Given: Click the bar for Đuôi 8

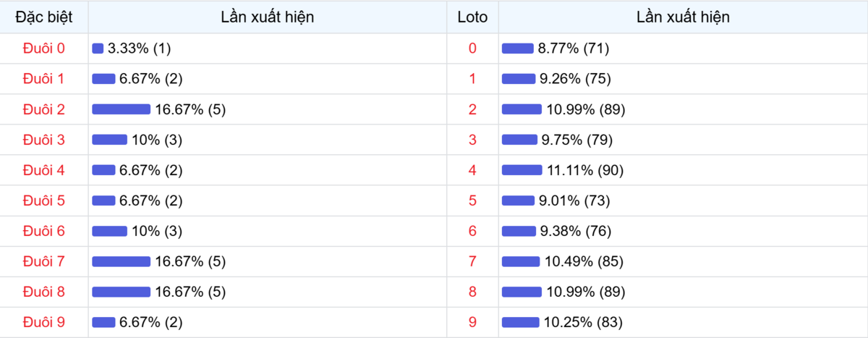Looking at the screenshot, I should pyautogui.click(x=121, y=292).
